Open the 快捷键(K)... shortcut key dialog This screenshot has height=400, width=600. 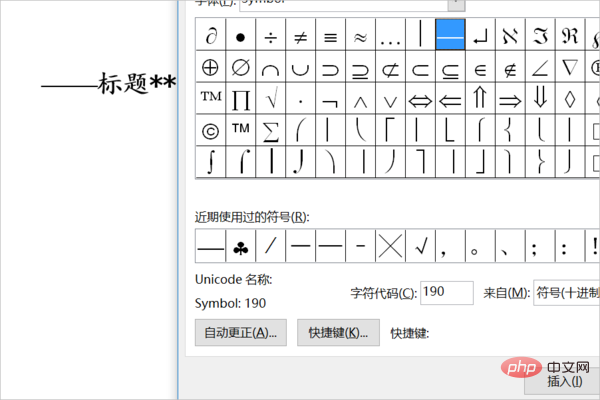pyautogui.click(x=338, y=332)
